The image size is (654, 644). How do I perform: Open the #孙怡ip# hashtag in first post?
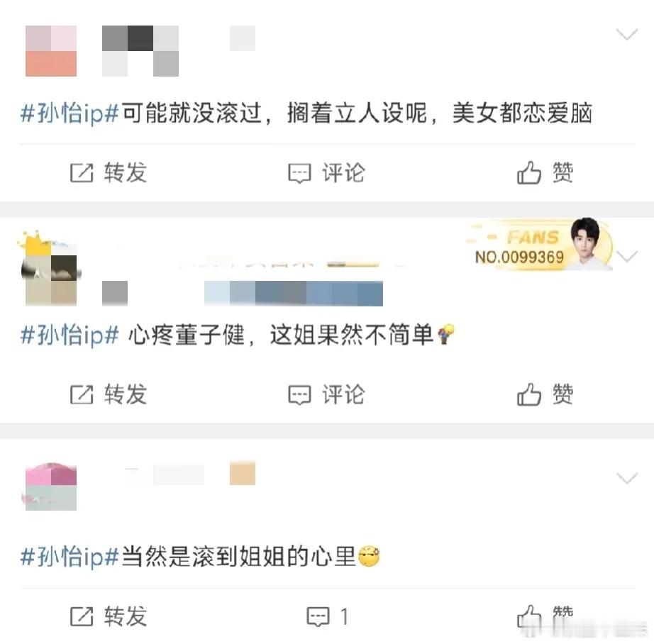click(70, 113)
